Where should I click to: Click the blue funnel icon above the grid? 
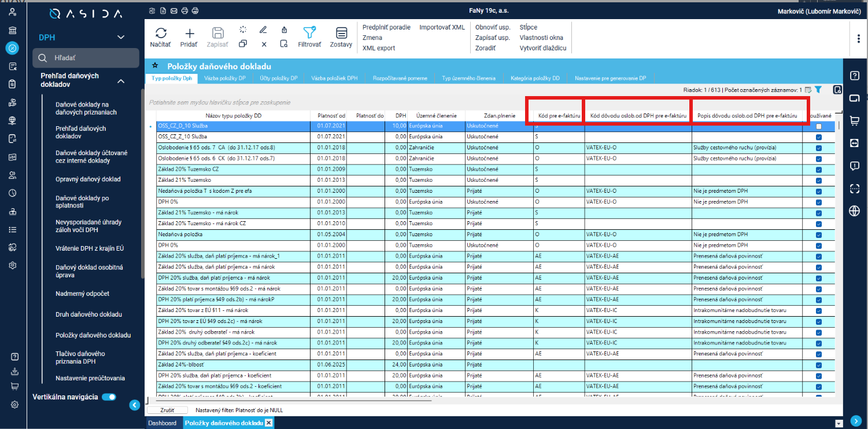(818, 90)
